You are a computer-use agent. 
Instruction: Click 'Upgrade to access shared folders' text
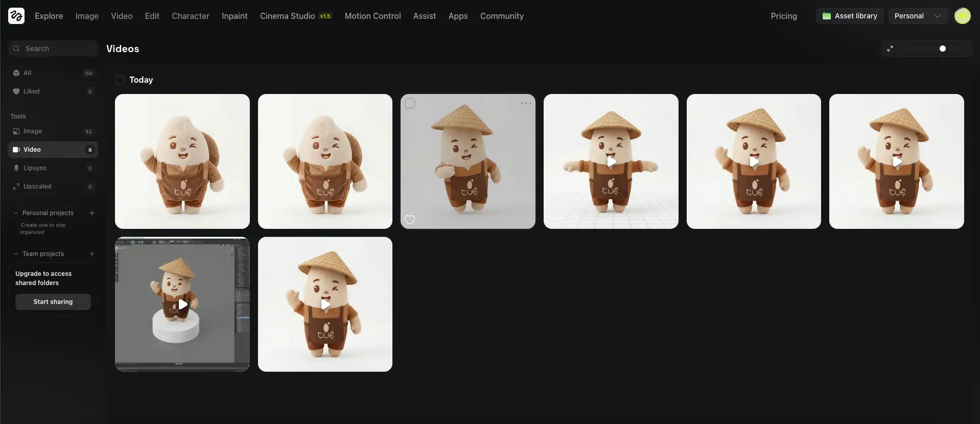pos(43,278)
